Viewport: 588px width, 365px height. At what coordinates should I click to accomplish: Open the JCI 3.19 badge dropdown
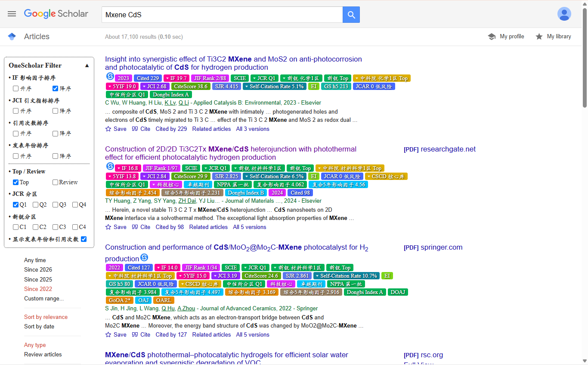click(226, 276)
